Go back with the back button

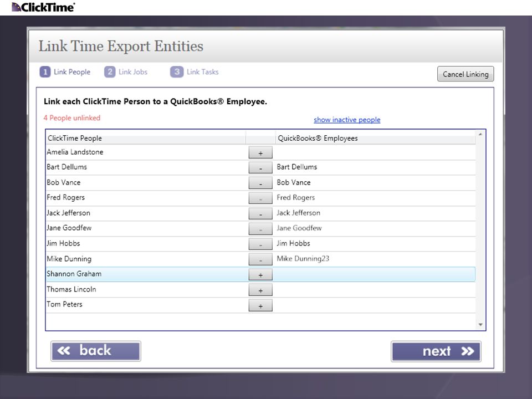pos(96,351)
